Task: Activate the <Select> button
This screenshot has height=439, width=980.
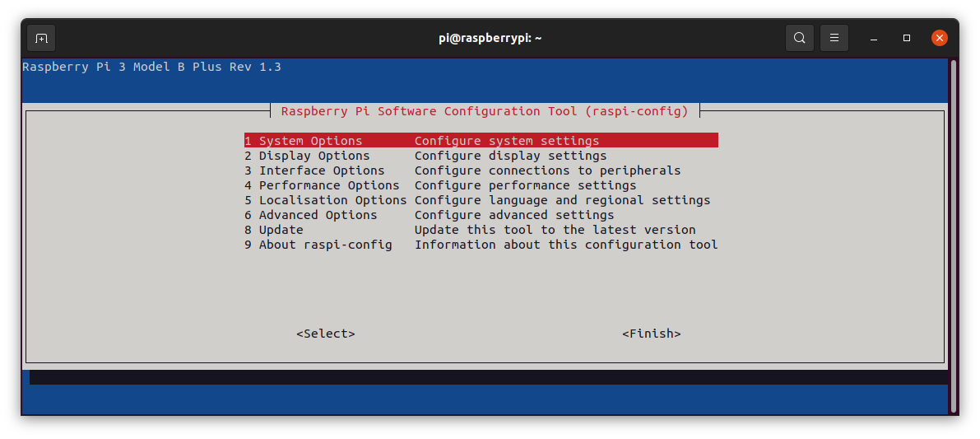Action: [x=326, y=334]
